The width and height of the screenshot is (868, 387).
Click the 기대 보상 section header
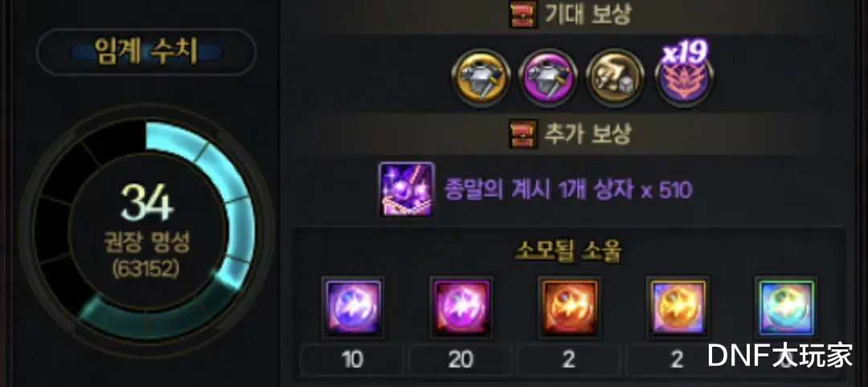[x=569, y=15]
